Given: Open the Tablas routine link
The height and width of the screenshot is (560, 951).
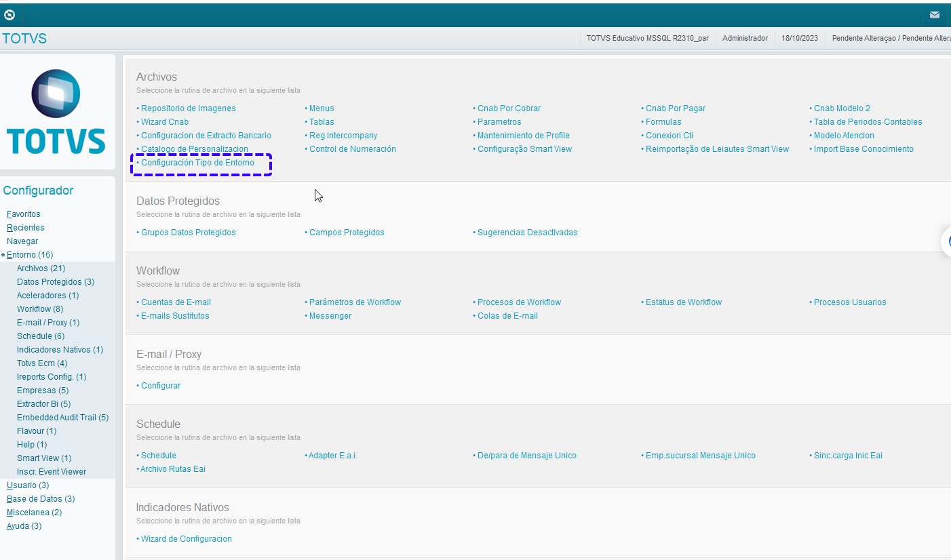Looking at the screenshot, I should tap(322, 122).
